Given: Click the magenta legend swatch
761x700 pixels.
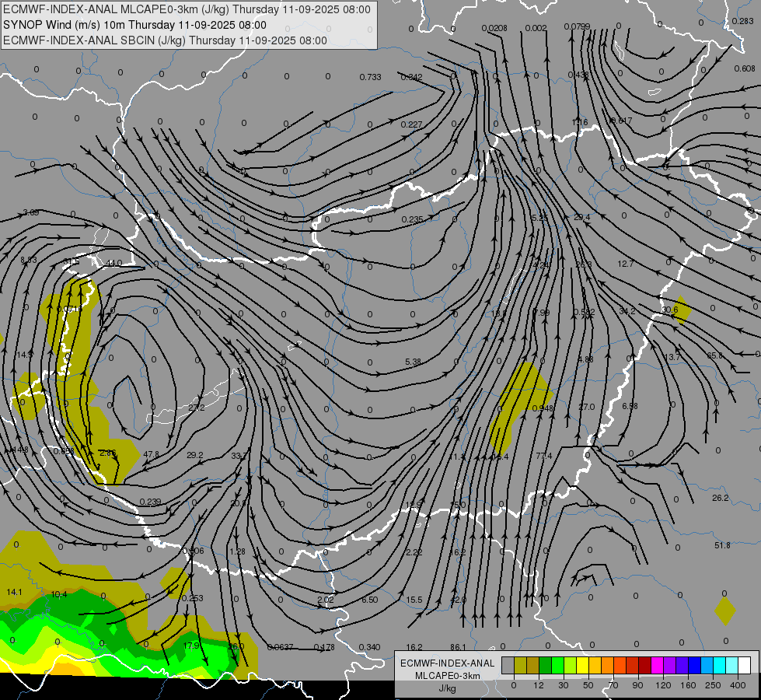Looking at the screenshot, I should point(658,666).
